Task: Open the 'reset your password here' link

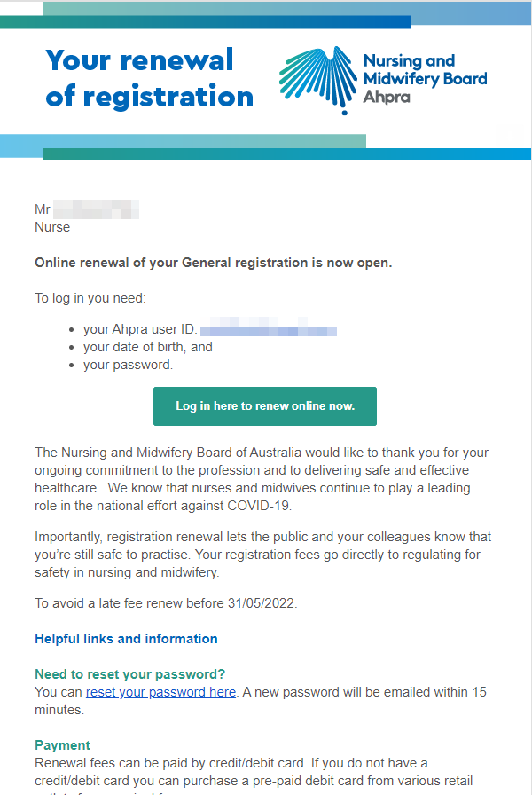Action: click(x=160, y=691)
